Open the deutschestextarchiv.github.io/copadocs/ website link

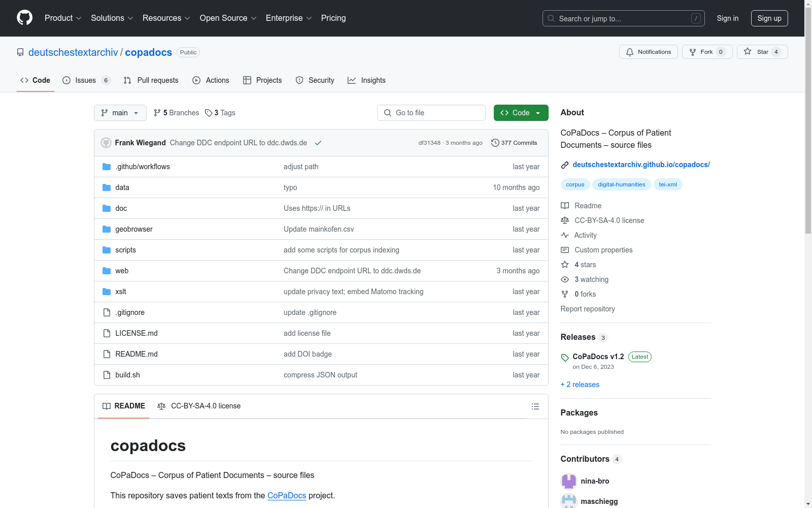tap(641, 165)
